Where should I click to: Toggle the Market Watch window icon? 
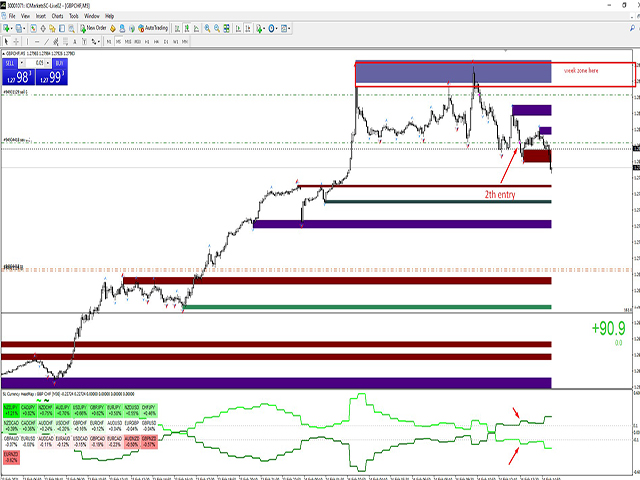coord(33,29)
